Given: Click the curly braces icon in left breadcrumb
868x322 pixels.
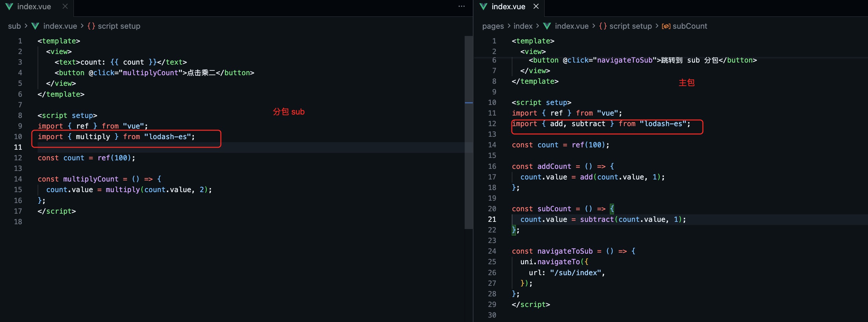Looking at the screenshot, I should click(91, 26).
